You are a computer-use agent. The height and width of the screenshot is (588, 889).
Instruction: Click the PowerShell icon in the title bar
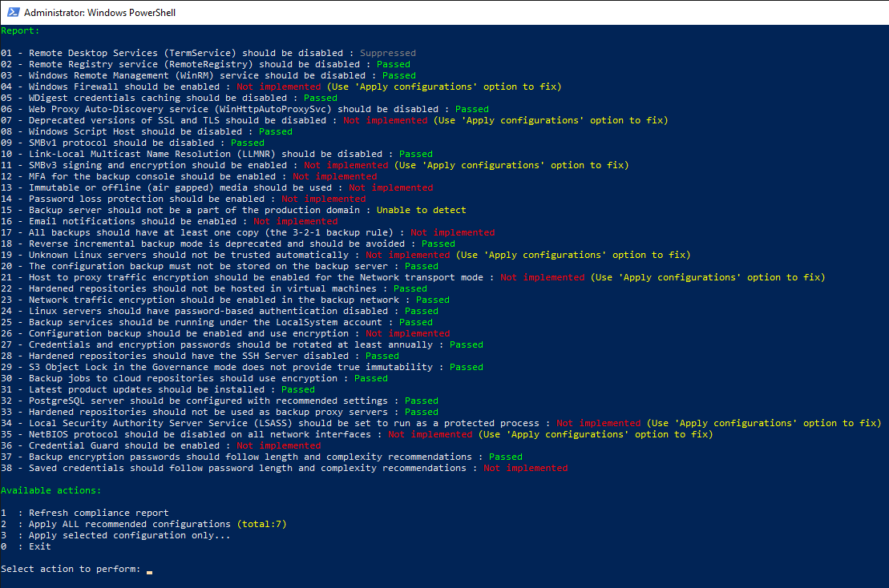click(12, 12)
